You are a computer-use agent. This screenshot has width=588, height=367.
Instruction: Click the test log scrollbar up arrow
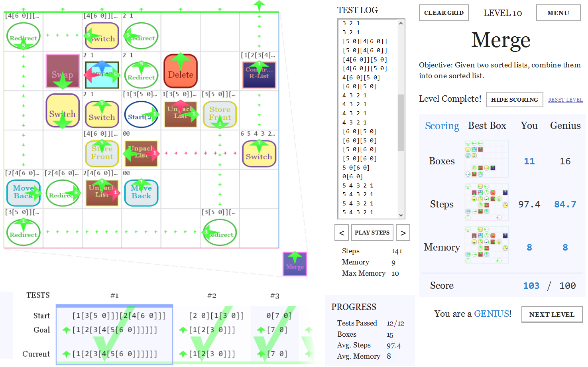401,23
